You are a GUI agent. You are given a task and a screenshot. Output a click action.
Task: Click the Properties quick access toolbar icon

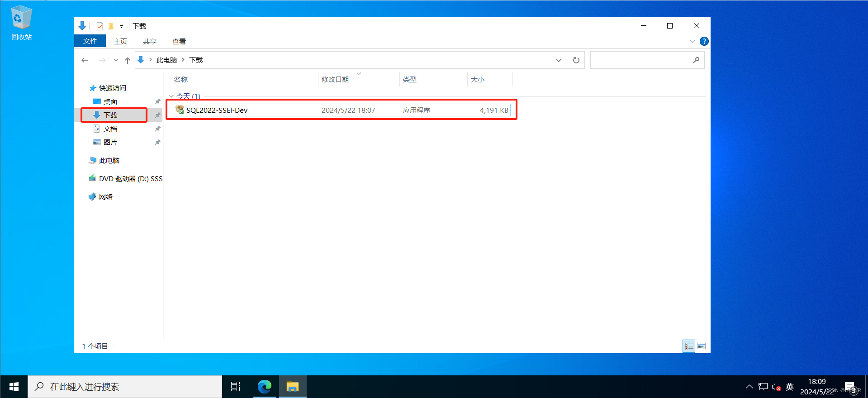pos(100,26)
